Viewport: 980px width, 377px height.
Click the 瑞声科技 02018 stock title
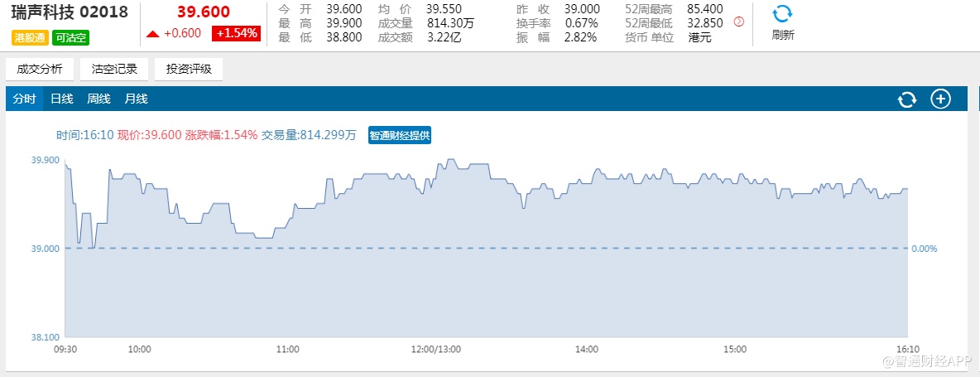point(70,13)
